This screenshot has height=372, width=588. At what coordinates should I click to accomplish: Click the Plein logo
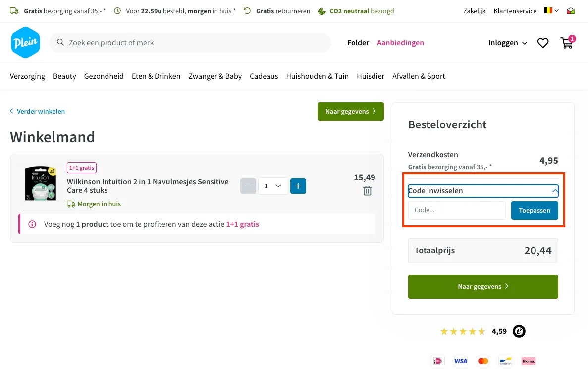25,43
